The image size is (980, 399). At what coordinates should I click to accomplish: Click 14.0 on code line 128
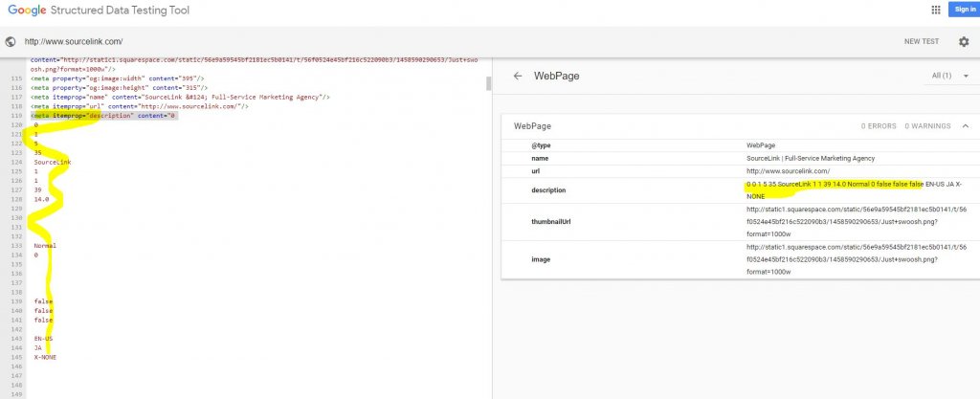[x=42, y=199]
